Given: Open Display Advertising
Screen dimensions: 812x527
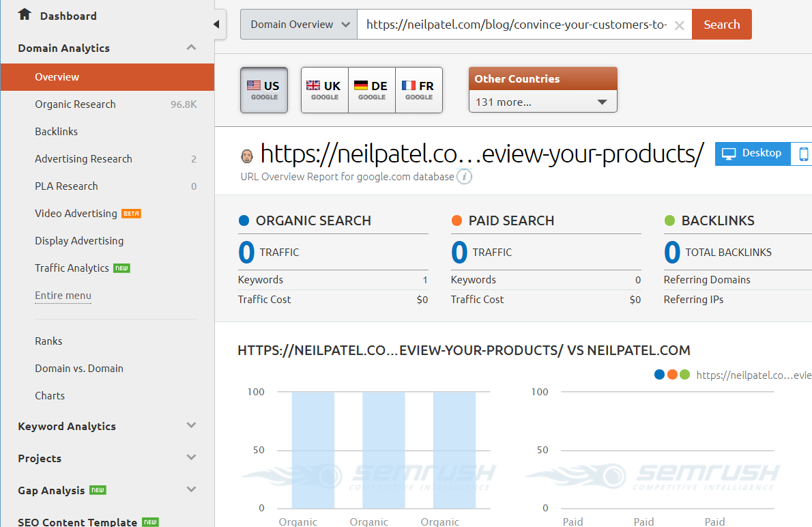Looking at the screenshot, I should (x=79, y=241).
